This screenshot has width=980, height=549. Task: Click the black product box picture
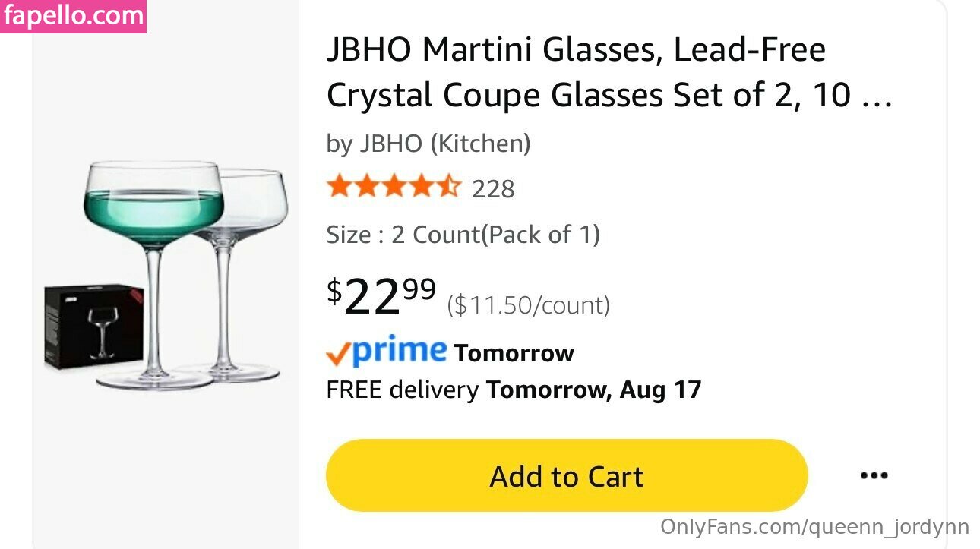(x=93, y=325)
